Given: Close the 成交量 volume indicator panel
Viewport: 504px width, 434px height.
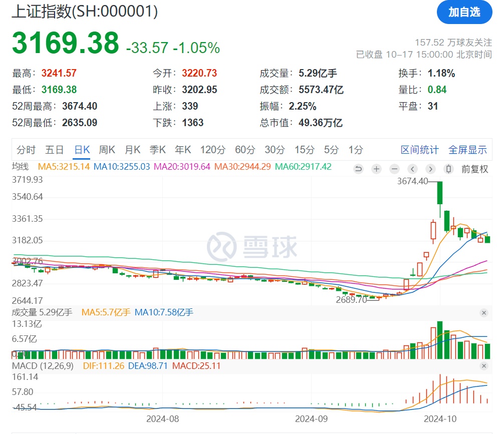Looking at the screenshot, I should pos(484,313).
